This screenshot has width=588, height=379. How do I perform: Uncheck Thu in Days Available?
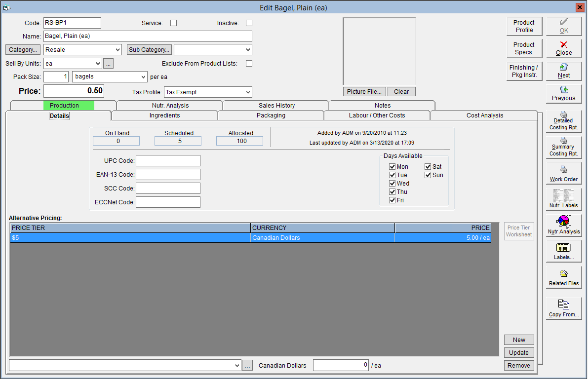[x=392, y=192]
